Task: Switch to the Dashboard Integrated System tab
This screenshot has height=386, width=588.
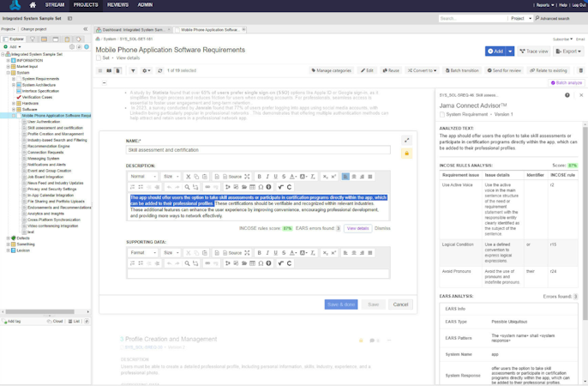Action: (x=133, y=30)
